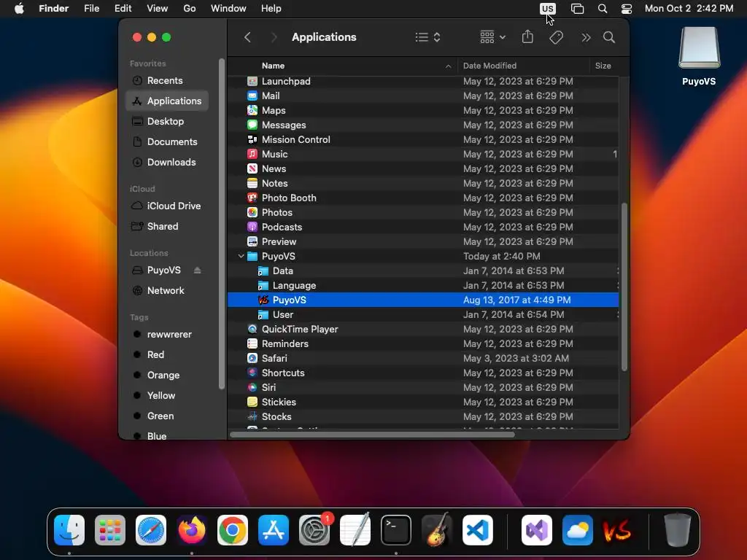Select the Photos app icon
Image resolution: width=747 pixels, height=560 pixels.
252,212
